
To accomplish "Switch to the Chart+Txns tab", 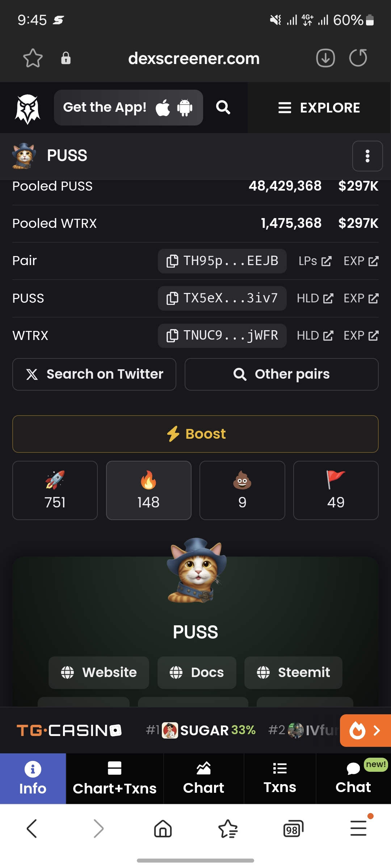I will coord(115,778).
